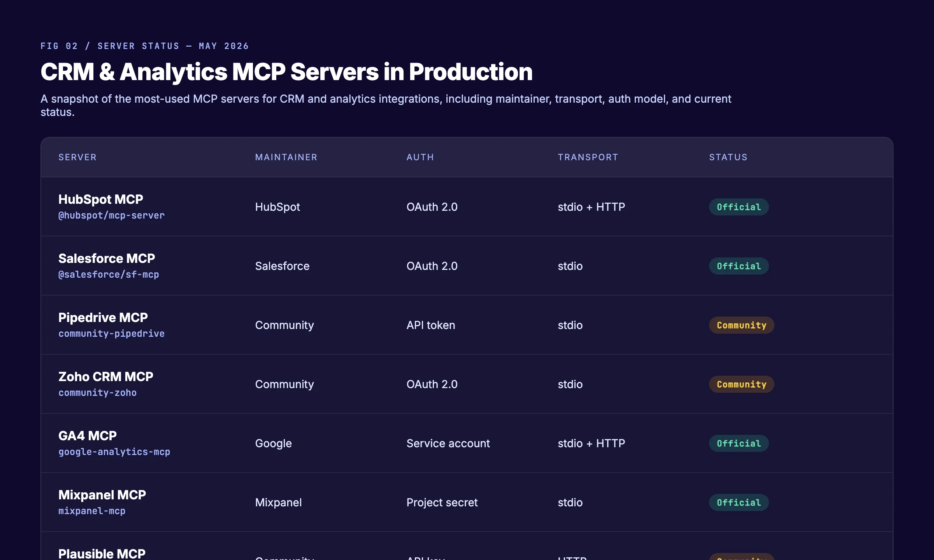Select the Plausible MCP server name
This screenshot has width=934, height=560.
coord(102,554)
